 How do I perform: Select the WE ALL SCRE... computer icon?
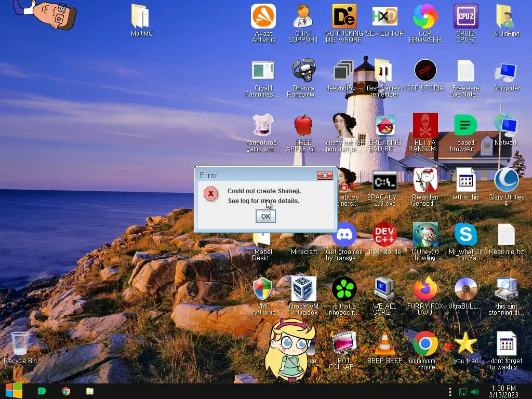click(x=385, y=289)
